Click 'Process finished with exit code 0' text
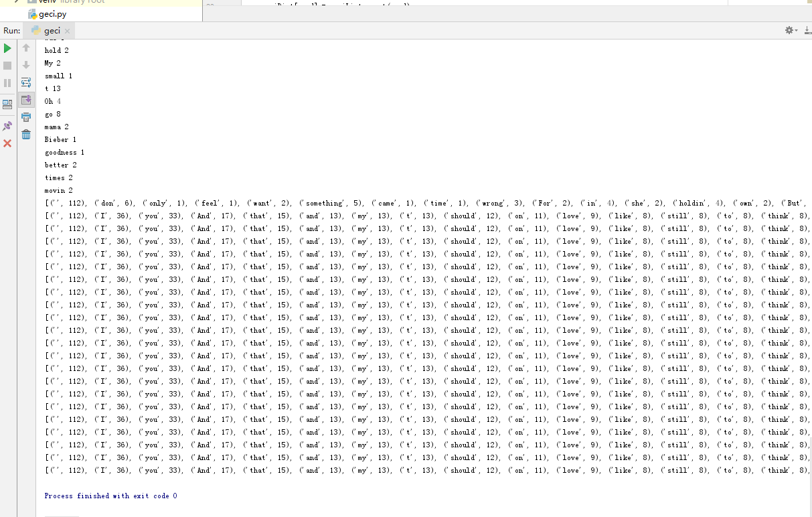 coord(111,496)
